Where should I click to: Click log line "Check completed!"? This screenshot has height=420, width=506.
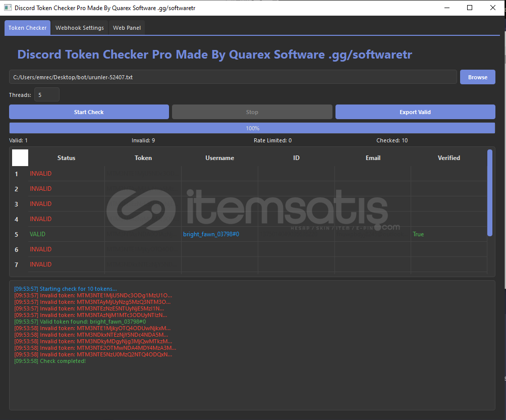tap(50, 361)
